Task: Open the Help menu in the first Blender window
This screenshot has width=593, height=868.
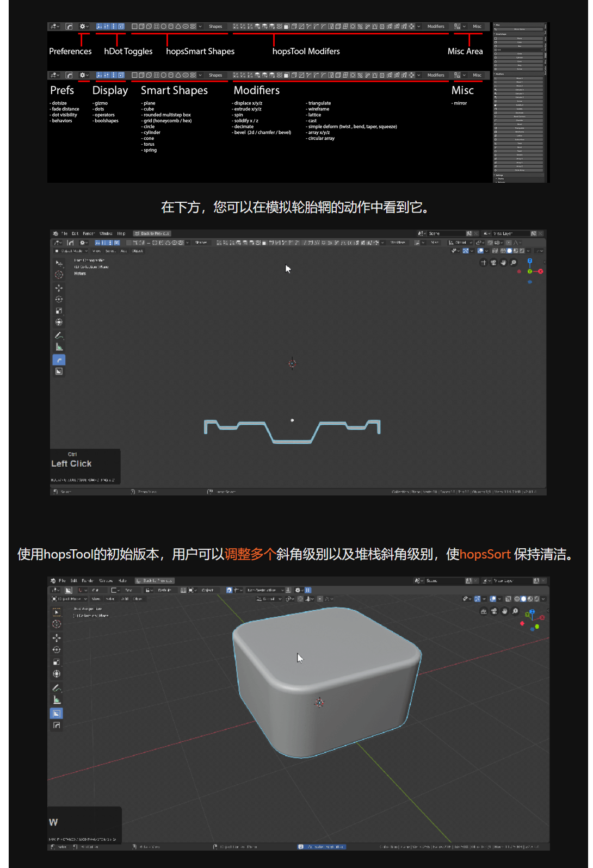Action: [121, 233]
